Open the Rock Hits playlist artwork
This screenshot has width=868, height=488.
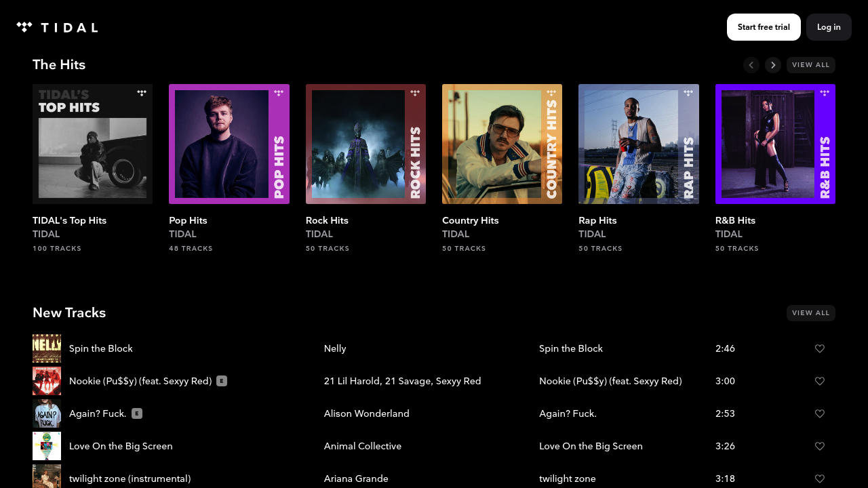(x=366, y=144)
